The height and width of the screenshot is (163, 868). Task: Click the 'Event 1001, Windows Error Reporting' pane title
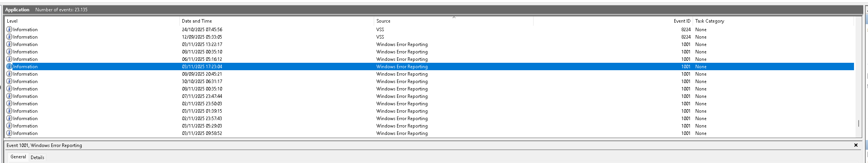coord(44,145)
